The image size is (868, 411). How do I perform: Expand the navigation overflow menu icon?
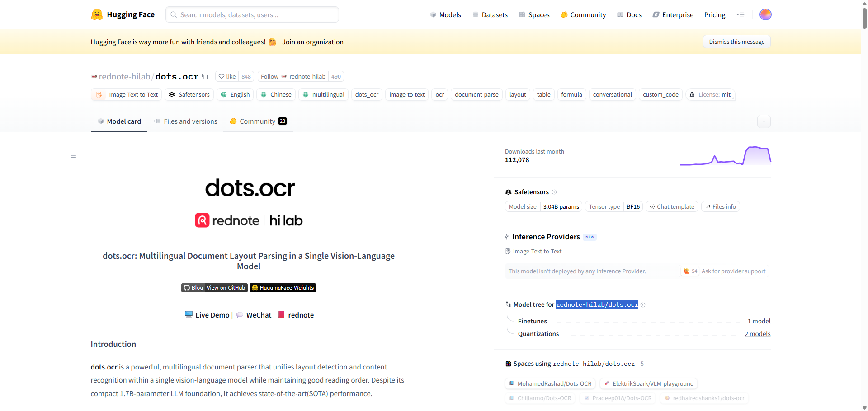[x=741, y=14]
